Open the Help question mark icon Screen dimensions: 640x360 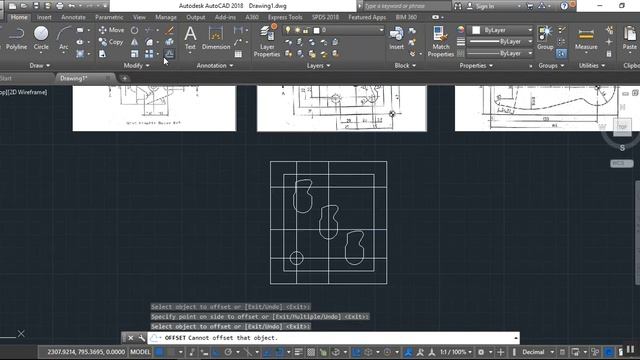(564, 6)
